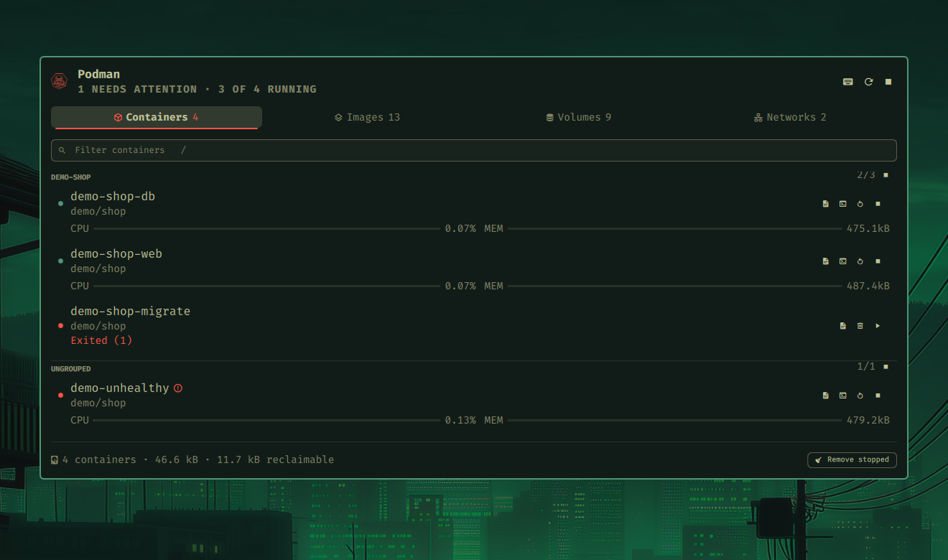Open terminal for demo-shop-web

point(843,261)
